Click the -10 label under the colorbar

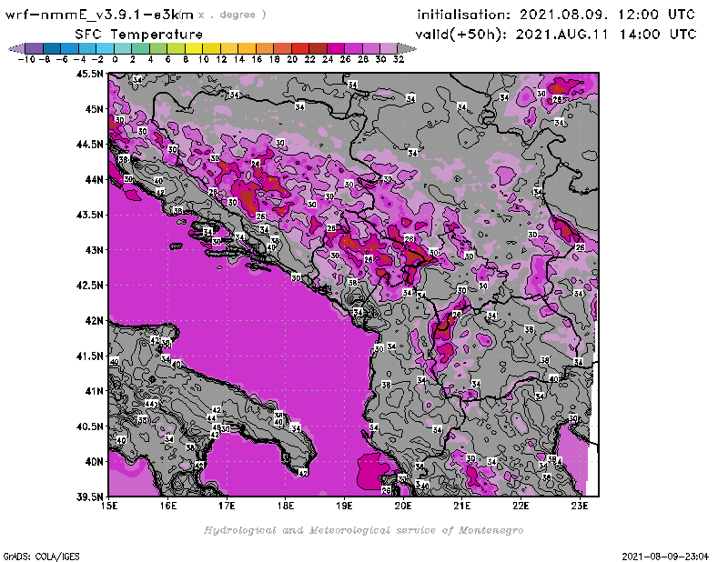pyautogui.click(x=26, y=59)
